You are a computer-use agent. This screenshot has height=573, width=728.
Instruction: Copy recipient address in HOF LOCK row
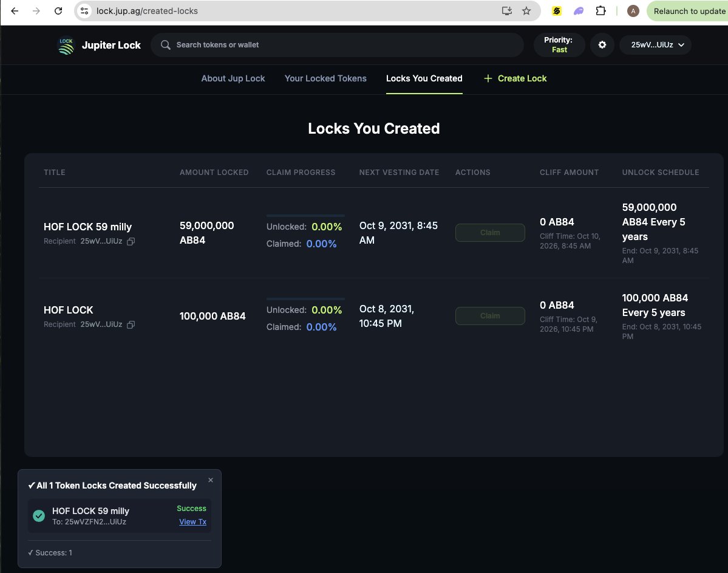coord(131,324)
